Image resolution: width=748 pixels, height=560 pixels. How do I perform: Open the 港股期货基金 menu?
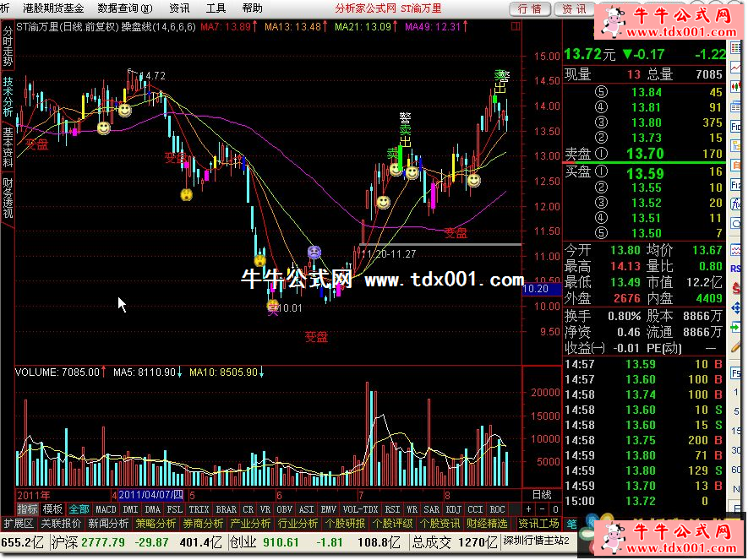click(53, 8)
